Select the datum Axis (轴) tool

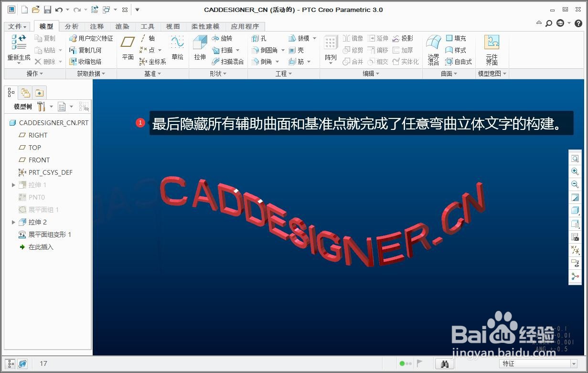point(147,38)
